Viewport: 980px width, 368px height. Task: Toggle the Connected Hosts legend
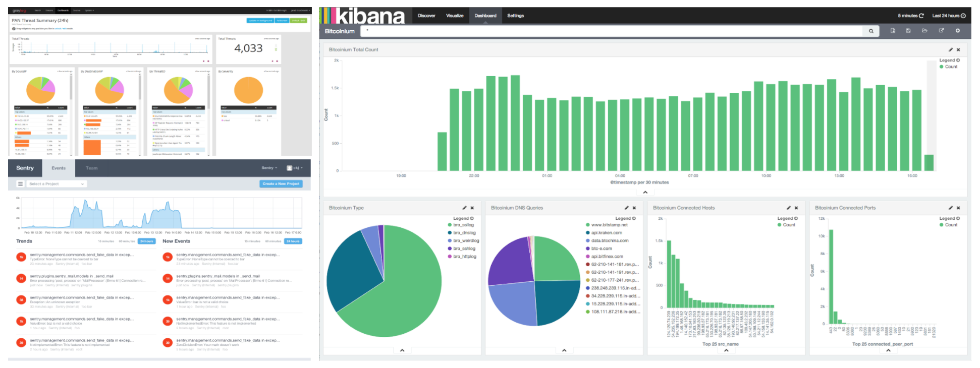pyautogui.click(x=787, y=219)
